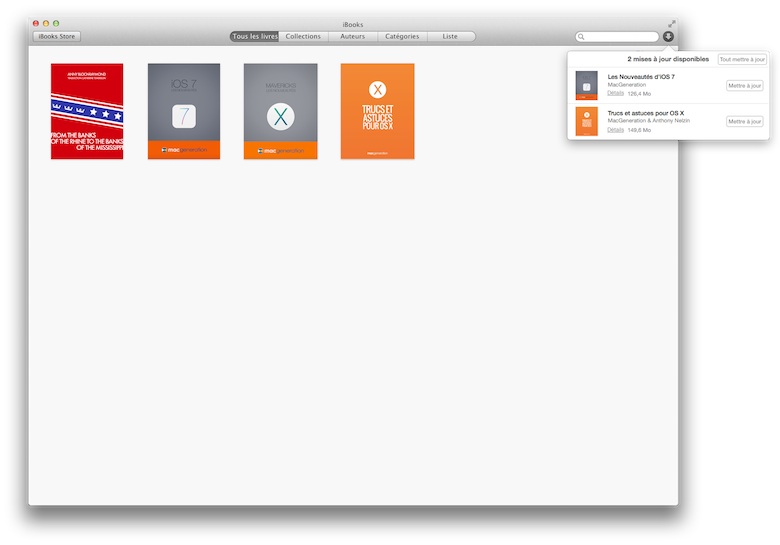Update Trucs et astuces pour OS X
Image resolution: width=780 pixels, height=545 pixels.
pos(745,121)
